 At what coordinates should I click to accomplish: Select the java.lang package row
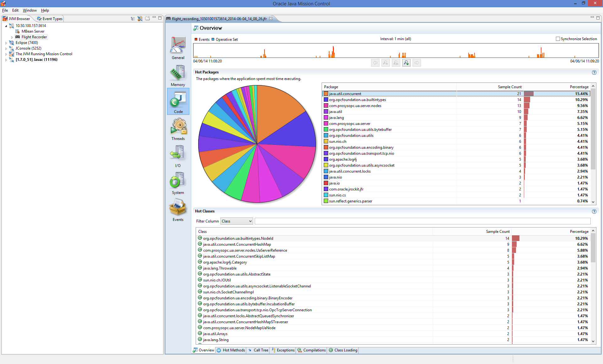pyautogui.click(x=456, y=118)
